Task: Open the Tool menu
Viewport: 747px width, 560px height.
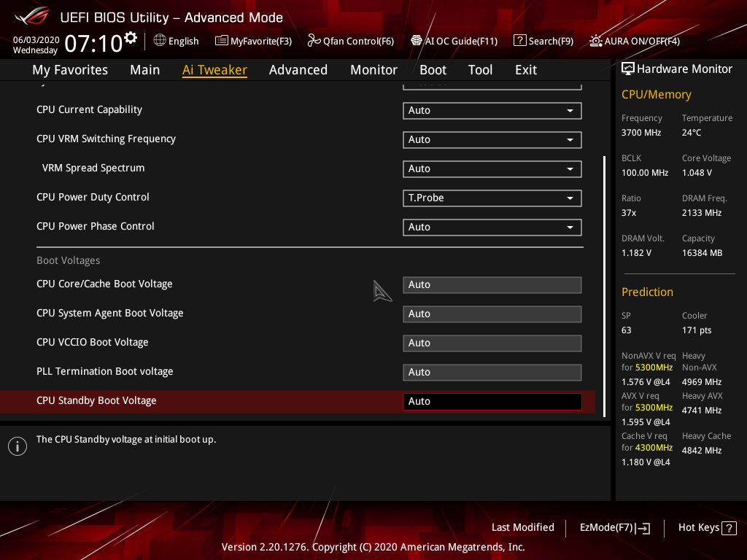Action: pos(480,69)
